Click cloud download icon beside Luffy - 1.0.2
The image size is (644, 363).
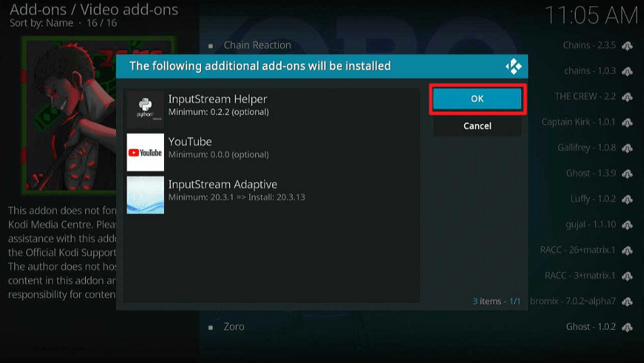626,199
